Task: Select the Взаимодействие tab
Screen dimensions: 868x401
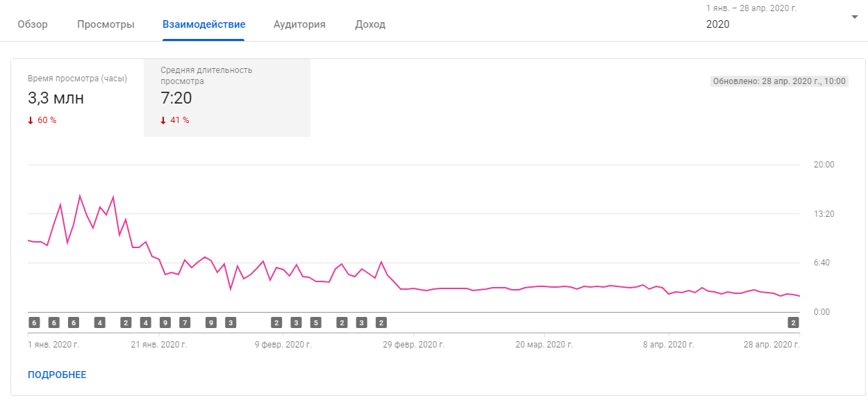Action: 203,24
